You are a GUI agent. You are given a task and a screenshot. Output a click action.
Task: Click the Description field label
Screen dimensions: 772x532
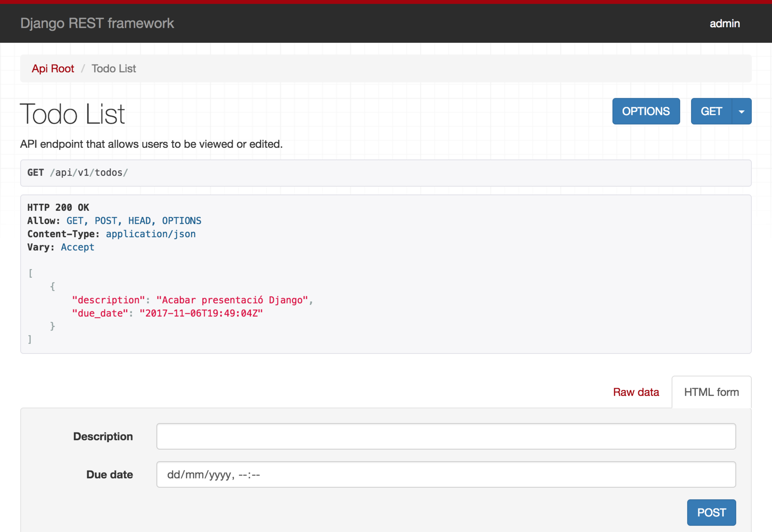103,436
